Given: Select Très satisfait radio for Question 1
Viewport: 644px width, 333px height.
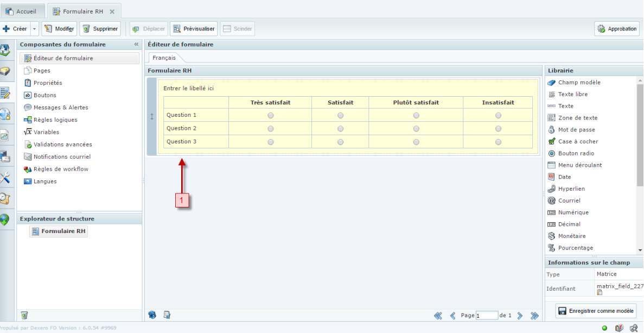Looking at the screenshot, I should (x=270, y=115).
